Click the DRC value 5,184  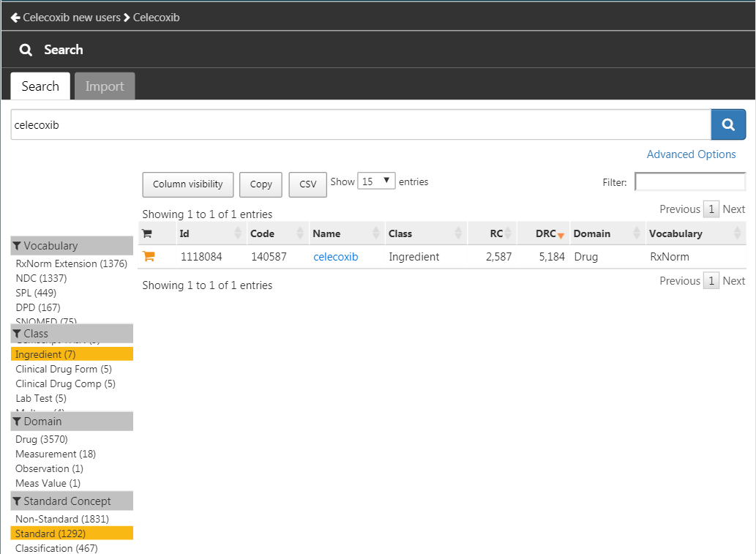click(x=552, y=257)
